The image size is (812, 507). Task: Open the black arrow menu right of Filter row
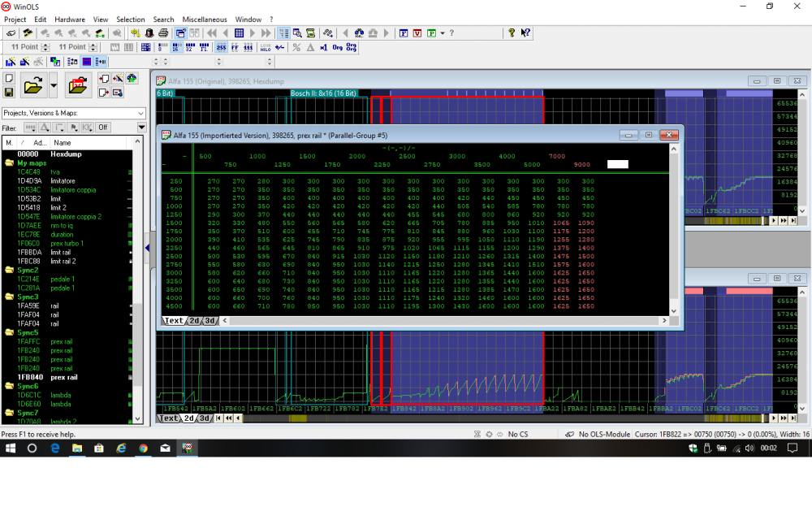141,128
